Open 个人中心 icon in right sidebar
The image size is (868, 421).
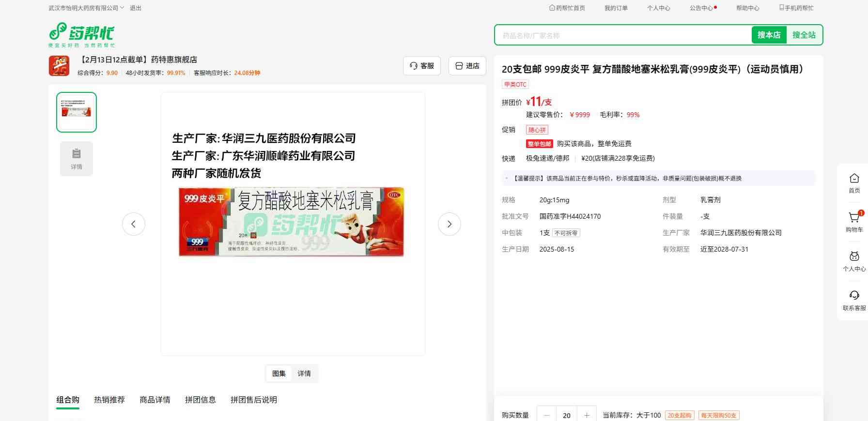(854, 257)
